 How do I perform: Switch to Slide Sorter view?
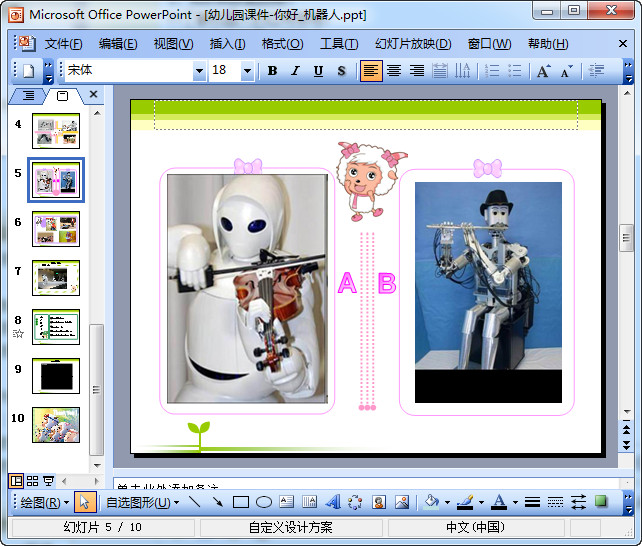pos(32,481)
